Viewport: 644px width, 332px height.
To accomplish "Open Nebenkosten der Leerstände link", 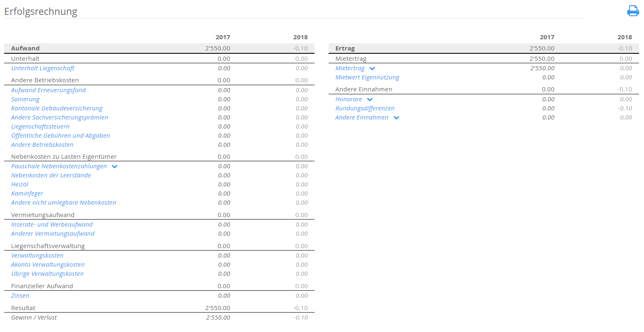I will [51, 175].
